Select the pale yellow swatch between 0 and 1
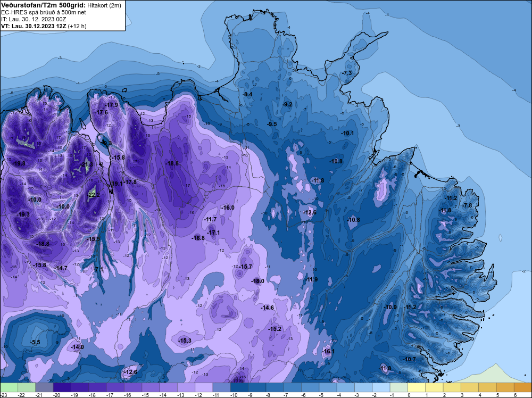 click(417, 387)
